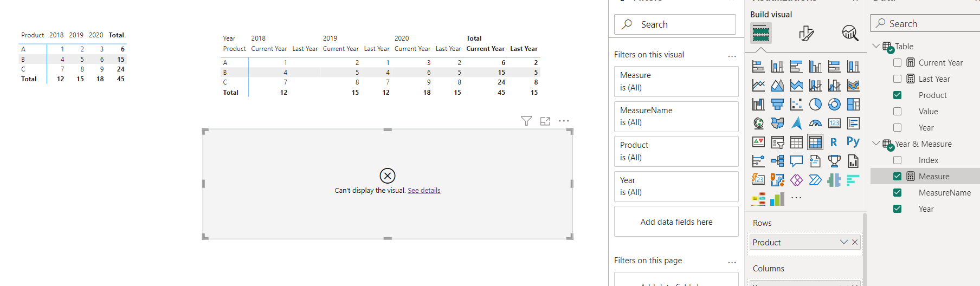
Task: Select the treemap visual
Action: 853,105
